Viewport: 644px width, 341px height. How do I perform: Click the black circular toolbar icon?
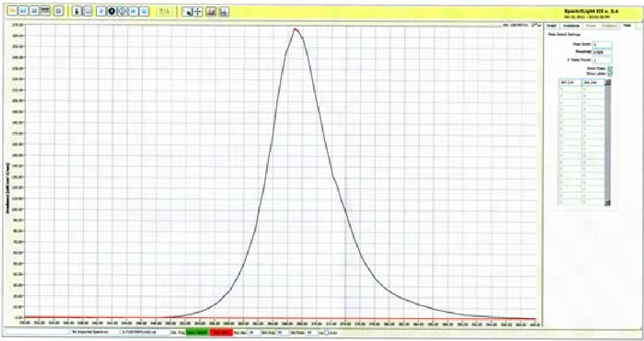point(112,11)
